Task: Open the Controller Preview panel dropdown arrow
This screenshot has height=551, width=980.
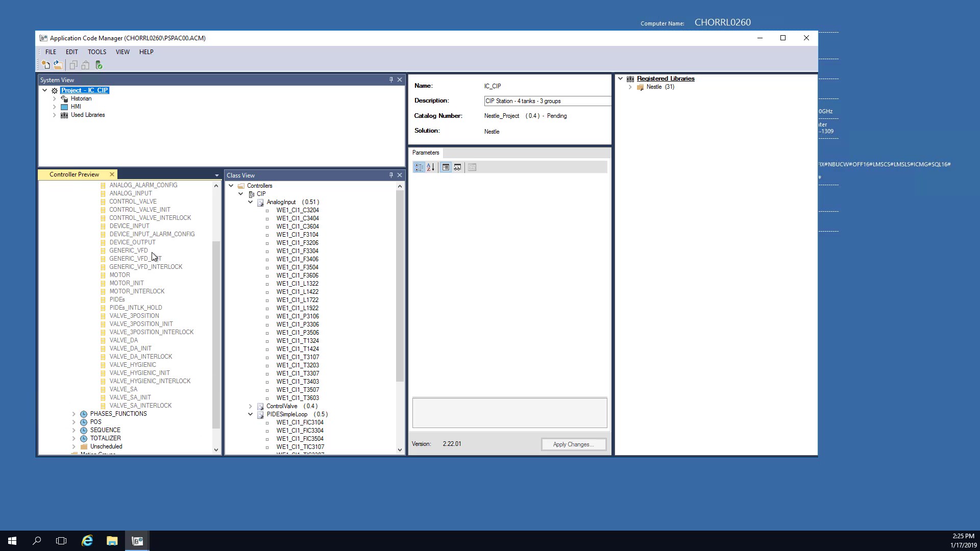Action: coord(216,175)
